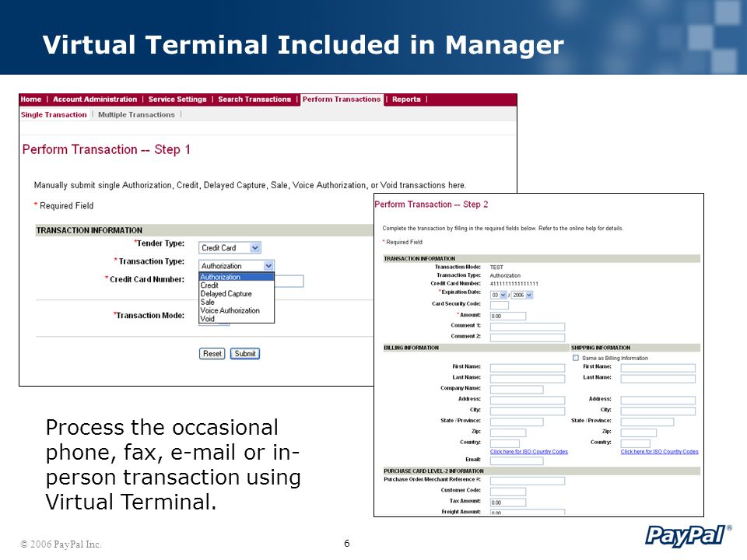Click the Amount field in Step 2
This screenshot has width=747, height=560.
coord(508,316)
